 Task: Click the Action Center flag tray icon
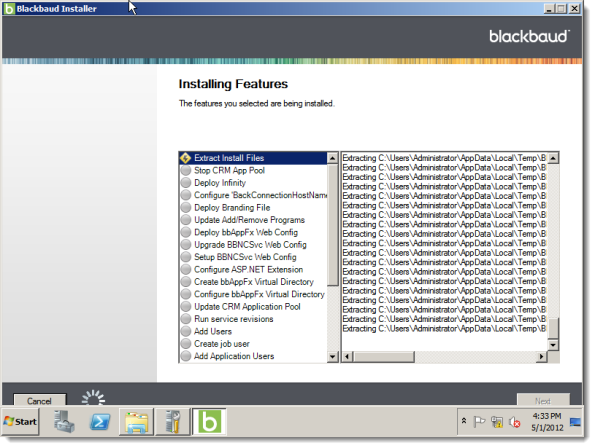click(479, 421)
